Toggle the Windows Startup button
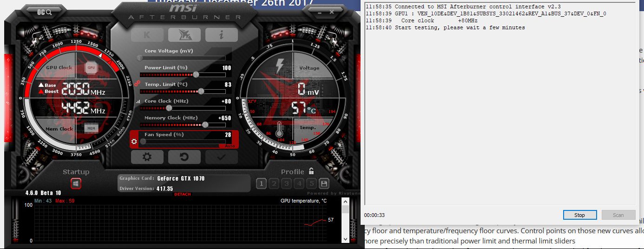Viewport: 644px width, 249px height. pyautogui.click(x=76, y=183)
